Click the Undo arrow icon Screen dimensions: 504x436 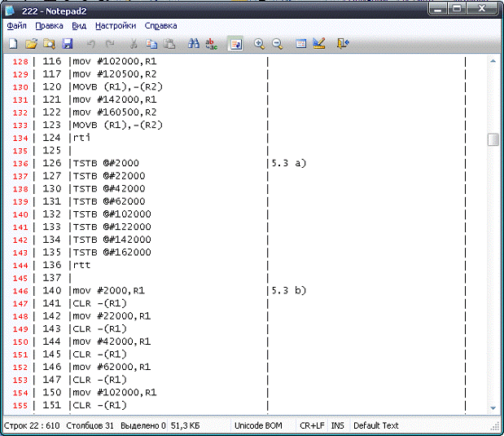point(90,43)
